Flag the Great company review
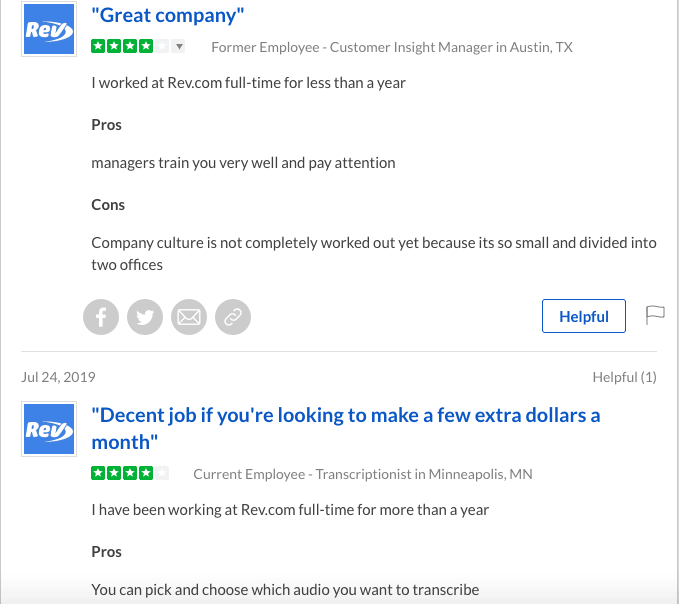 click(x=655, y=315)
